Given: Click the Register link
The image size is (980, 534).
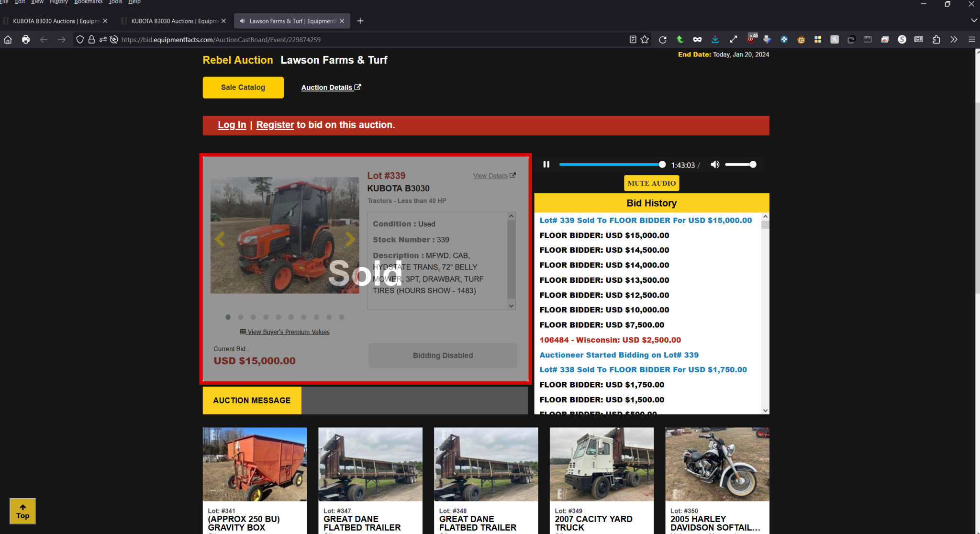Looking at the screenshot, I should click(275, 125).
